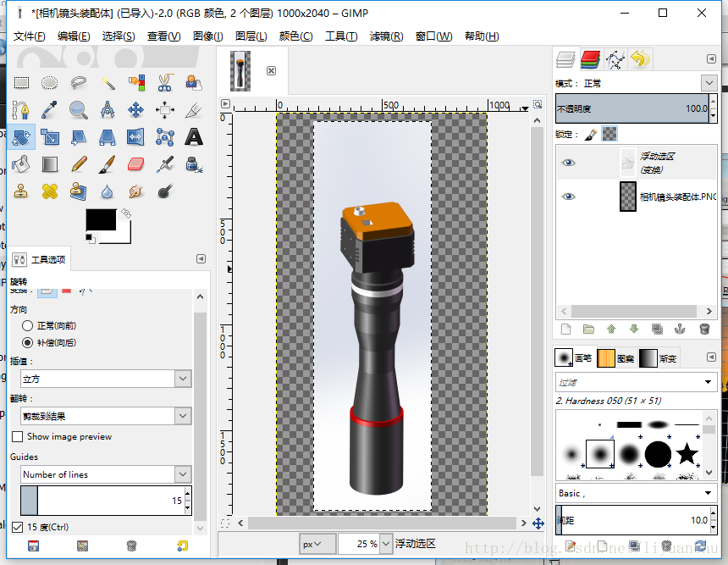Open the 文件(F) menu
Image resolution: width=728 pixels, height=565 pixels.
click(x=29, y=36)
